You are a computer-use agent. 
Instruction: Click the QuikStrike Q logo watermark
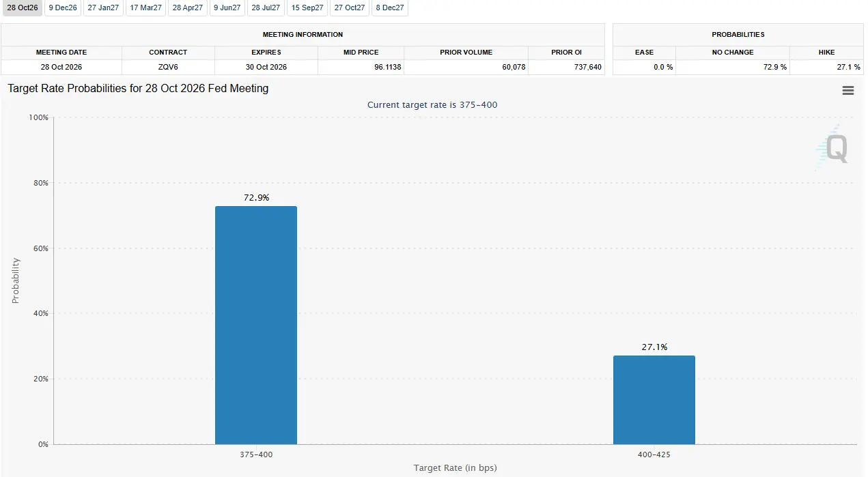[x=832, y=146]
